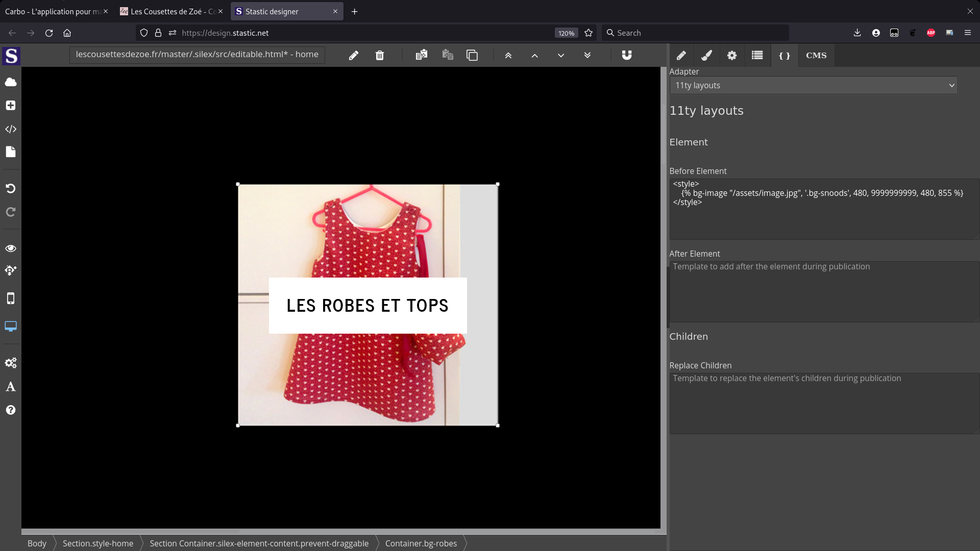Open the cloud publish icon in sidebar
The height and width of the screenshot is (551, 980).
pyautogui.click(x=11, y=82)
